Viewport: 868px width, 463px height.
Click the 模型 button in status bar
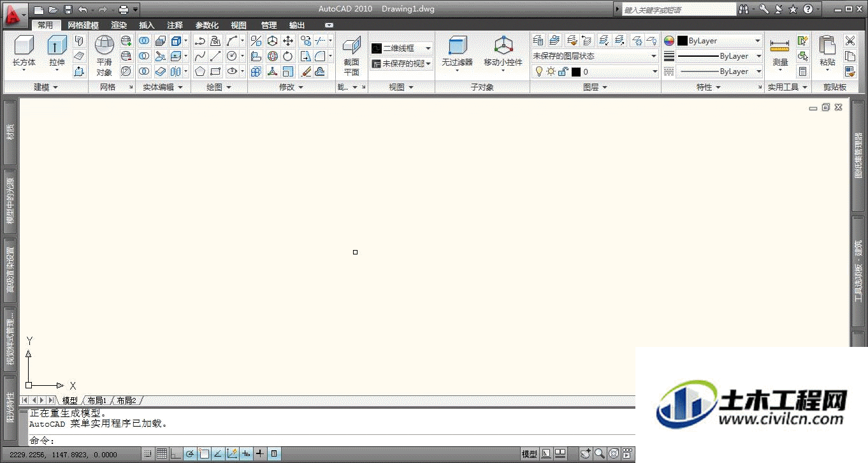point(530,454)
